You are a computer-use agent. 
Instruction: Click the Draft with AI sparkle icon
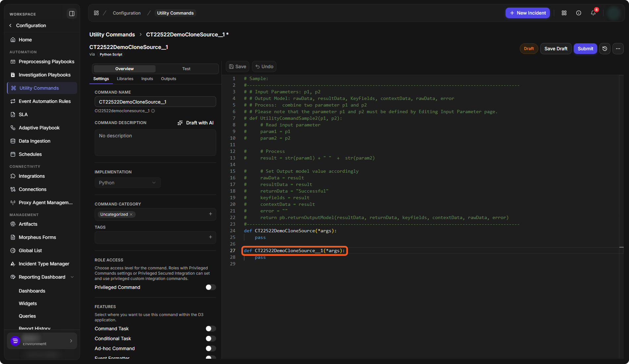pos(180,123)
